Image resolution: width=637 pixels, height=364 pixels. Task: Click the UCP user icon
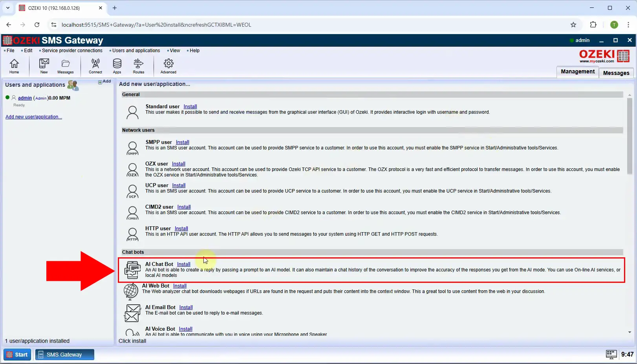coord(132,191)
